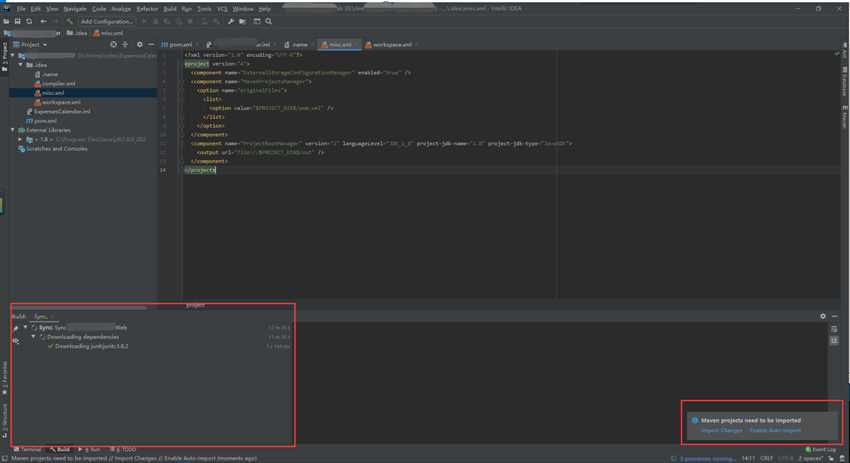This screenshot has height=463, width=850.
Task: Open the File menu
Action: coord(21,9)
